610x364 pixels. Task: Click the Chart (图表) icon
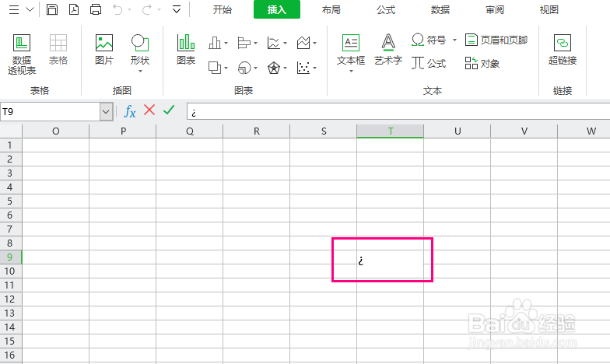click(x=186, y=50)
